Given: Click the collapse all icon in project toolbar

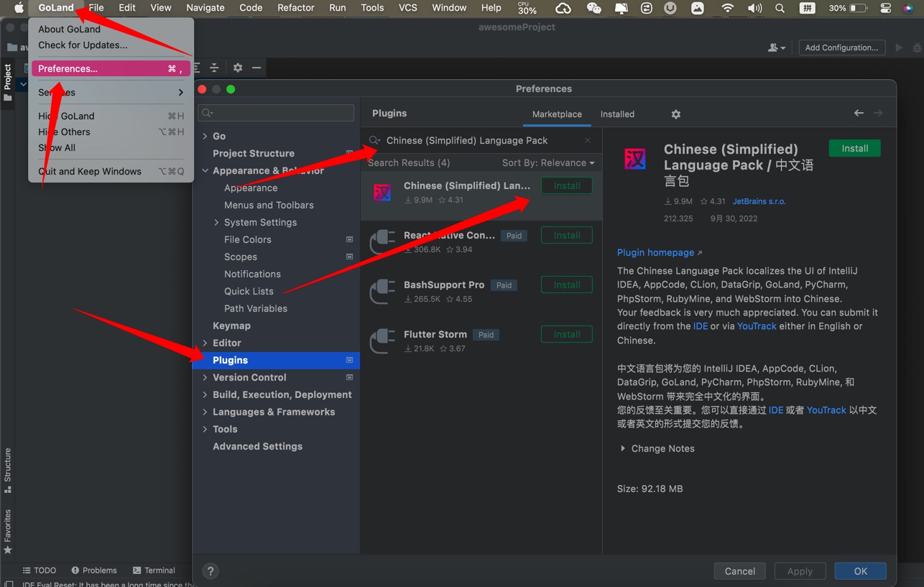Looking at the screenshot, I should coord(214,68).
